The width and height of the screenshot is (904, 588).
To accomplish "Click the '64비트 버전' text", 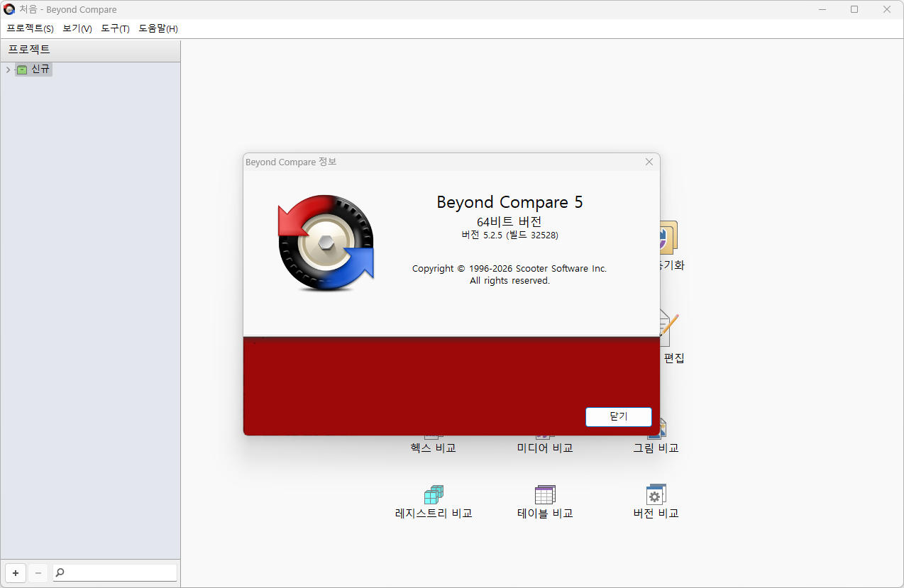I will click(x=509, y=221).
